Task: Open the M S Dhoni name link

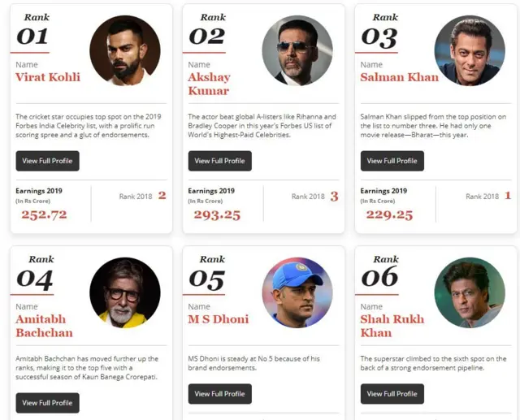Action: coord(218,319)
